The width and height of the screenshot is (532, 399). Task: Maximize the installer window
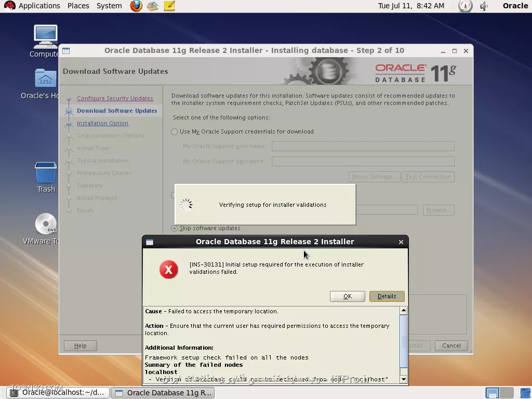click(x=455, y=51)
